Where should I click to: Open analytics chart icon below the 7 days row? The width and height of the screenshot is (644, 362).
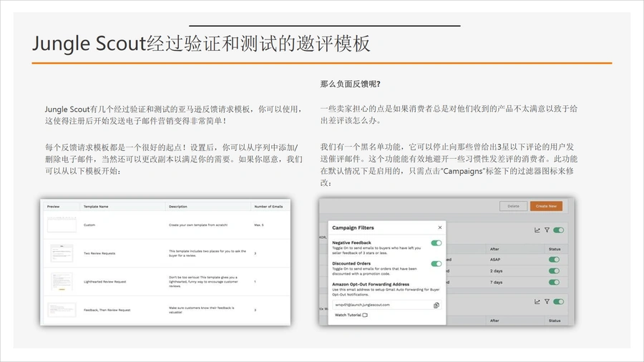(x=537, y=302)
